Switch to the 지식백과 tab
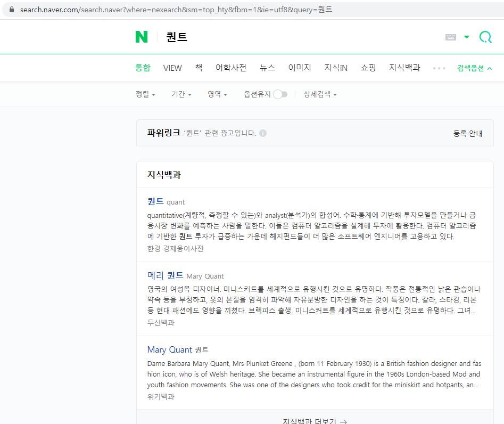 [404, 68]
